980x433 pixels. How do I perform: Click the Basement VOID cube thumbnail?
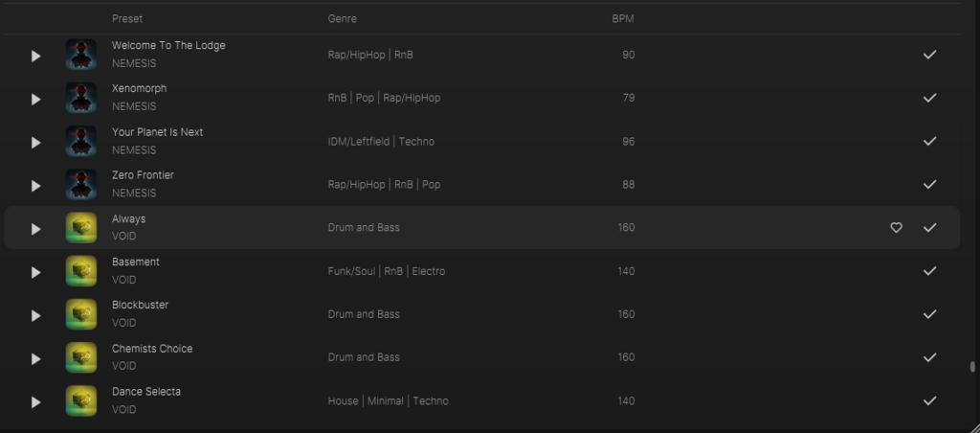click(81, 271)
